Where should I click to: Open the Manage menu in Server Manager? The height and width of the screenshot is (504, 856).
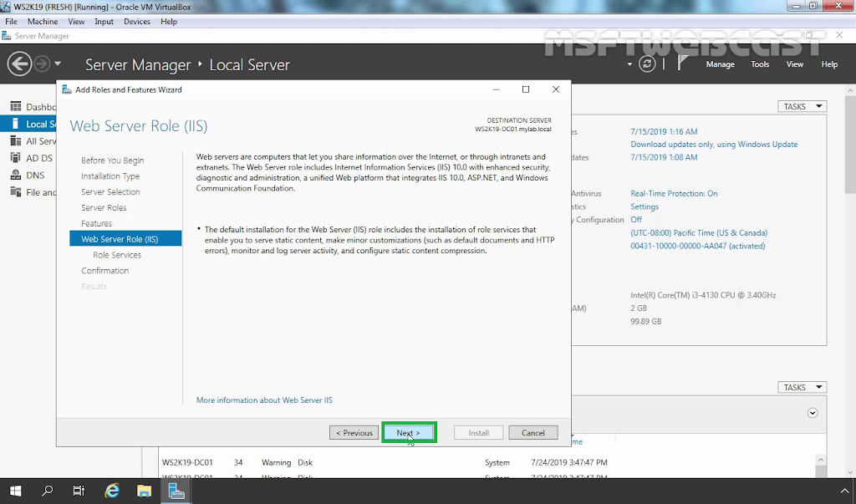720,64
